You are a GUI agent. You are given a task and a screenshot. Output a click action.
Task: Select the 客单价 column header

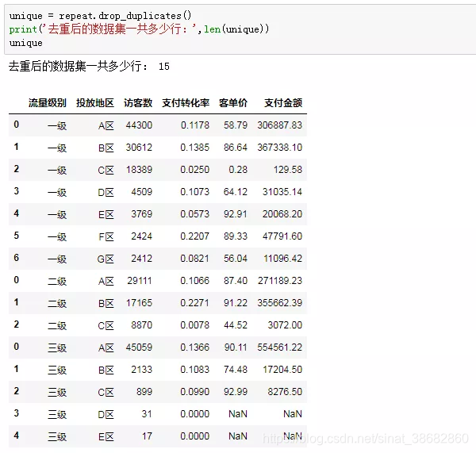(x=233, y=103)
